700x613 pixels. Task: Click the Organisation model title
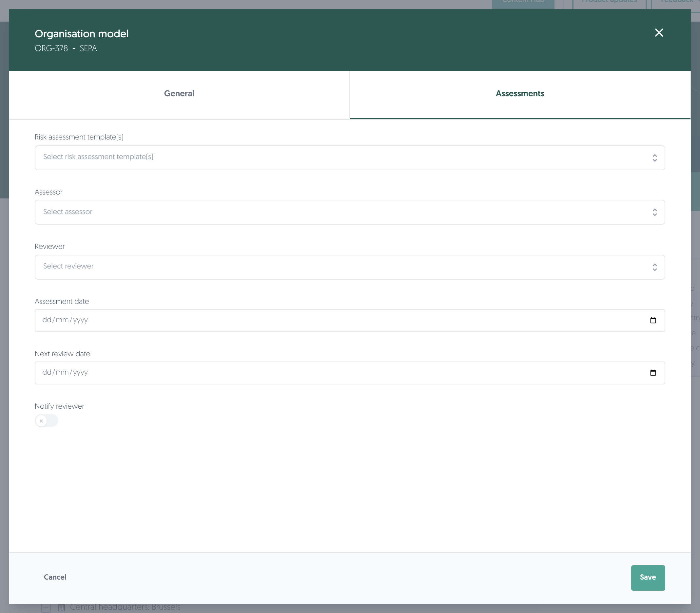click(82, 33)
